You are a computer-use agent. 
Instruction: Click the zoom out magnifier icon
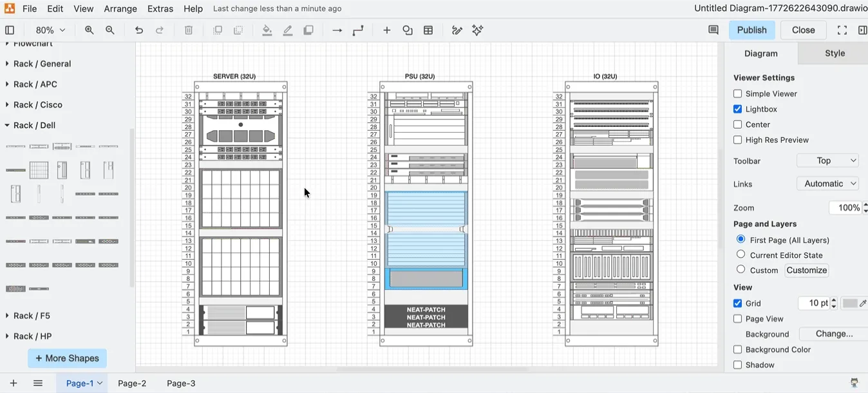(x=110, y=30)
